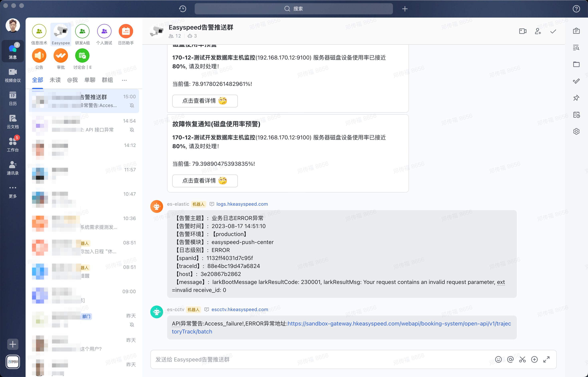Open the user profile avatar
This screenshot has width=588, height=377.
[x=13, y=25]
